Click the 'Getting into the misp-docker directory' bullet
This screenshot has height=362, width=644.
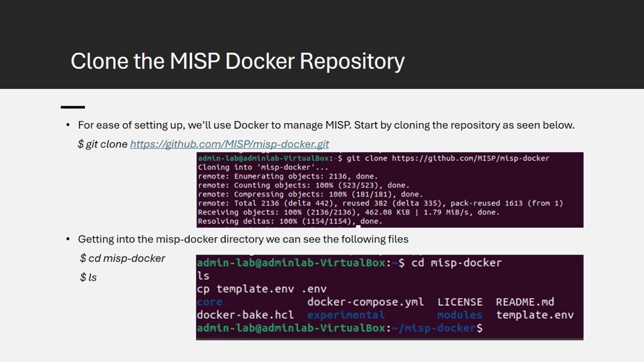pyautogui.click(x=243, y=239)
